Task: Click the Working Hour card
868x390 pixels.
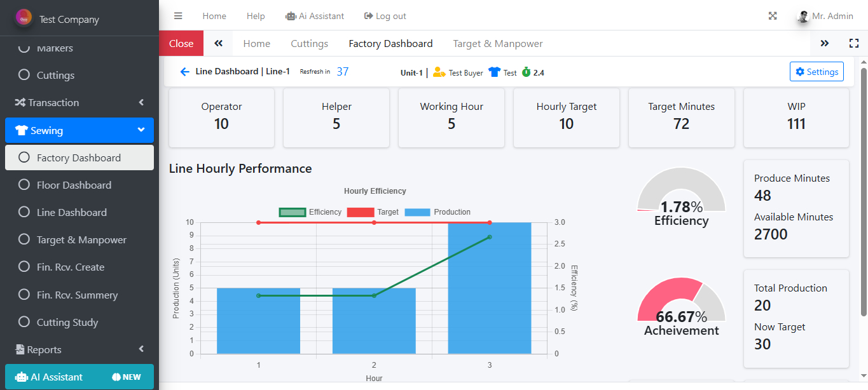Action: 451,118
